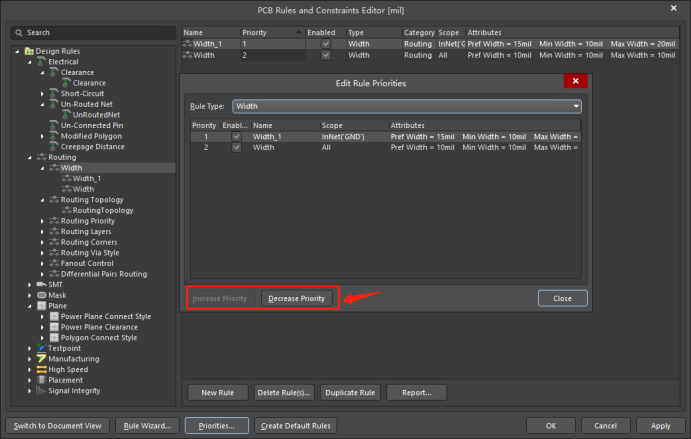Click the Testpoint category icon

41,348
